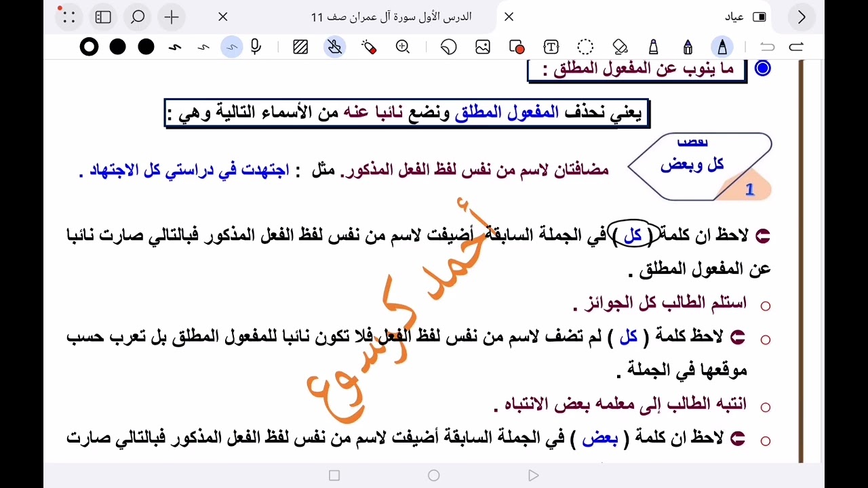
Task: Open the shapes tool
Action: [517, 47]
